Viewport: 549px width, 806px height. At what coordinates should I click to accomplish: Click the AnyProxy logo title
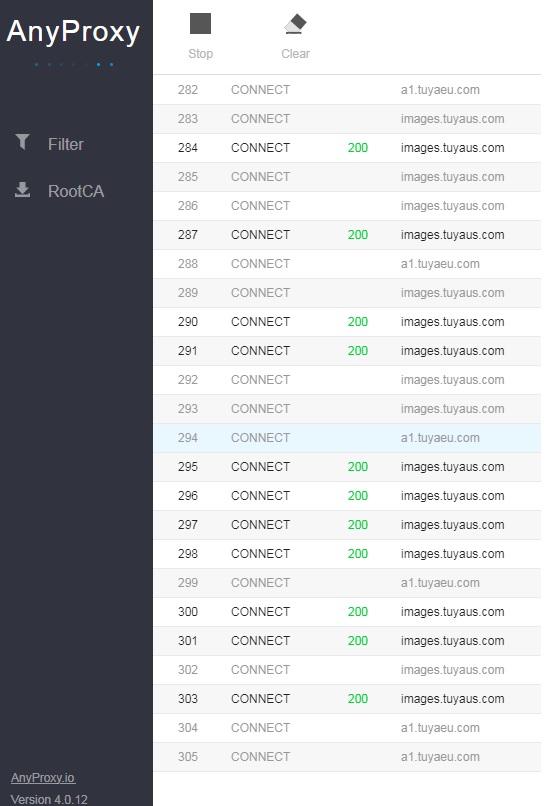point(73,31)
